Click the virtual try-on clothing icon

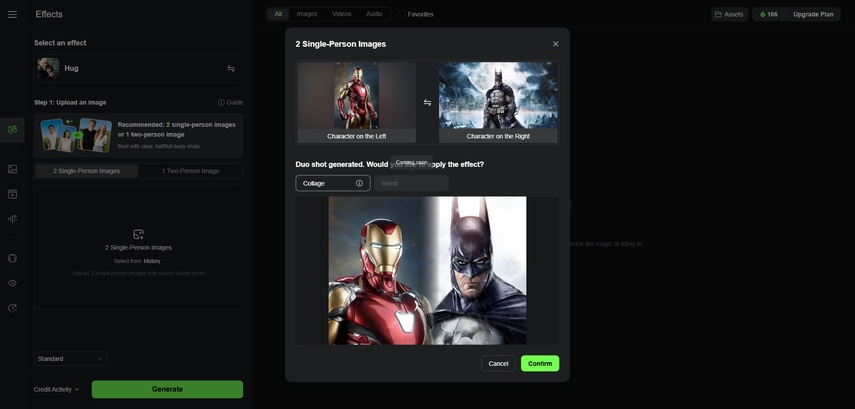[x=12, y=258]
